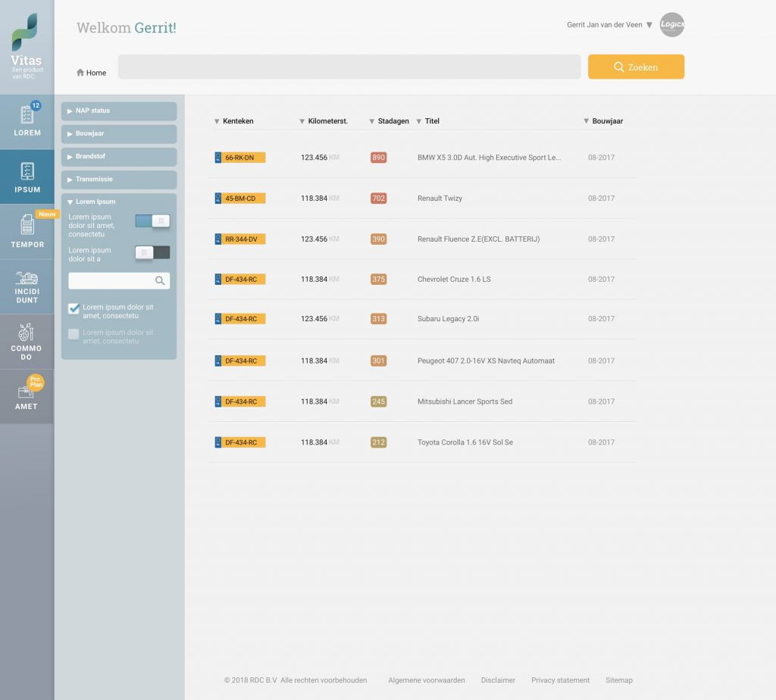Open the INCIDIDUNT truck icon section
This screenshot has width=776, height=700.
tap(27, 286)
